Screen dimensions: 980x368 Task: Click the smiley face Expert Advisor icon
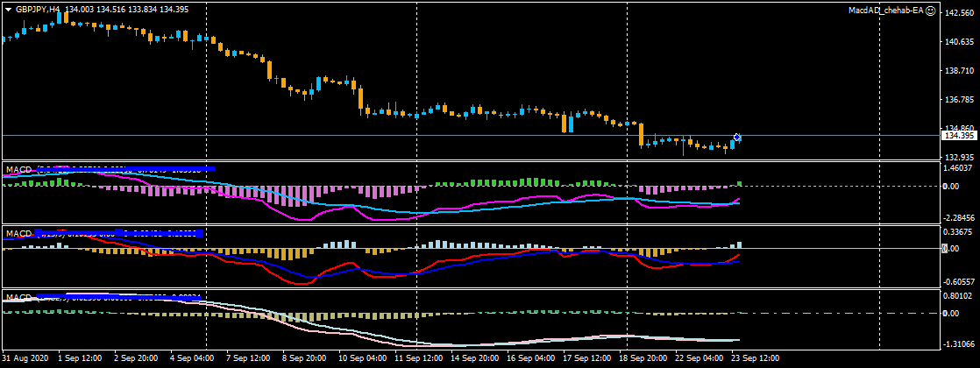(929, 11)
